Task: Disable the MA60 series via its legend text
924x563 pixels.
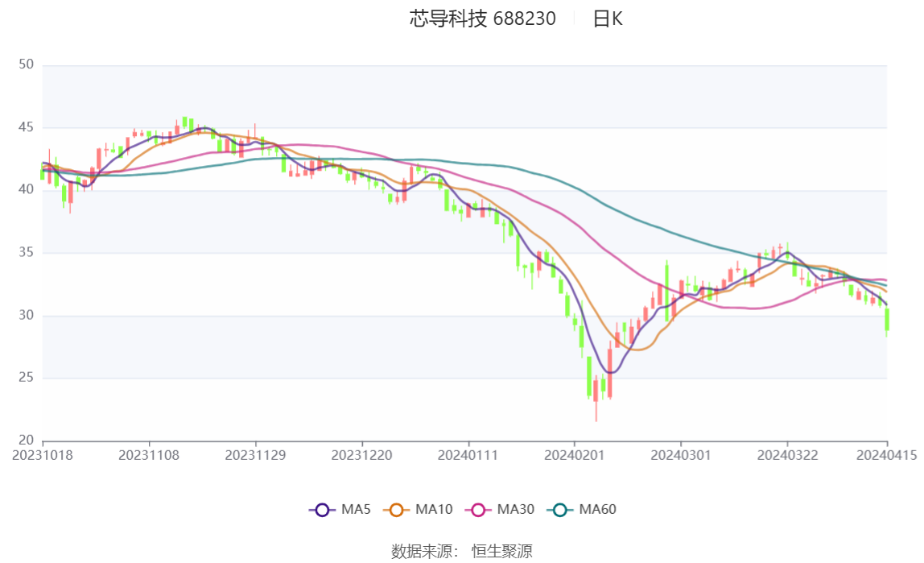Action: [597, 509]
